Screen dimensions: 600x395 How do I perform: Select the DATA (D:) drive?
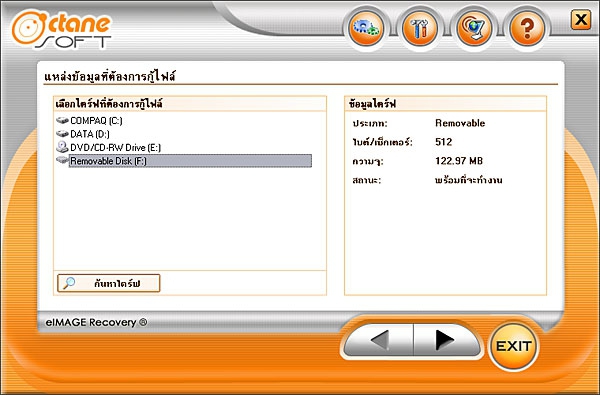[x=90, y=134]
